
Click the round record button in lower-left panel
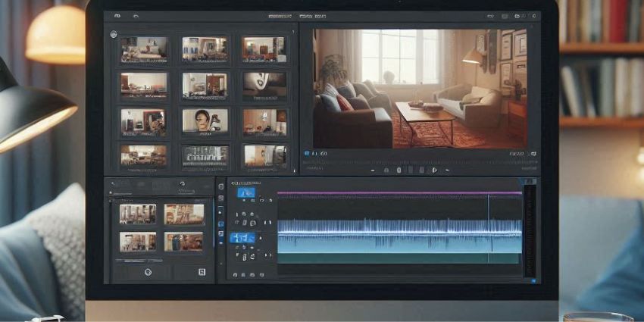point(148,272)
